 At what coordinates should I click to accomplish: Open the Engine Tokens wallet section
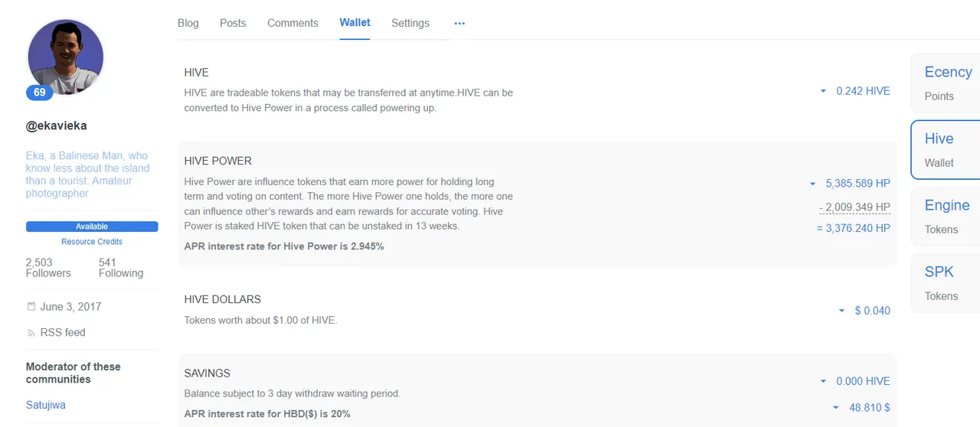tap(946, 217)
